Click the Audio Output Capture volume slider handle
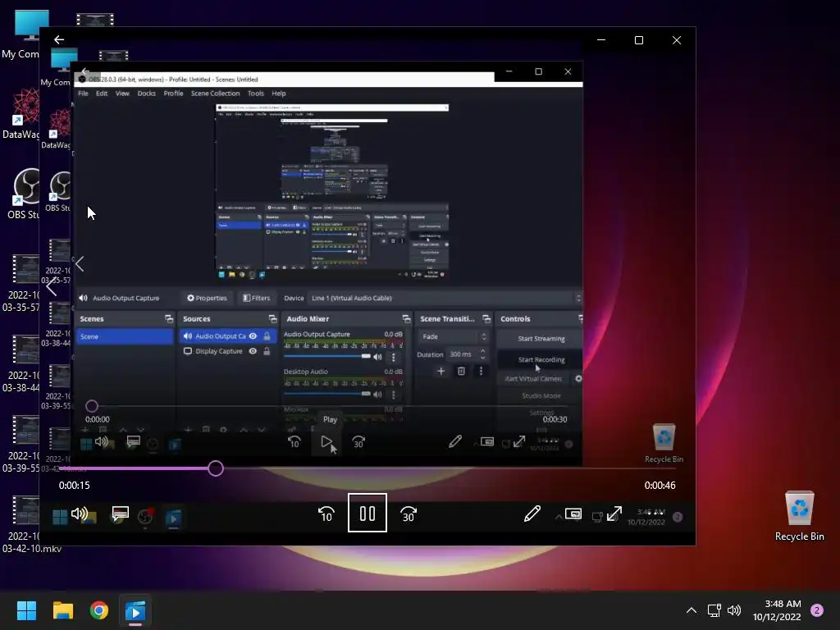840x630 pixels. [366, 356]
